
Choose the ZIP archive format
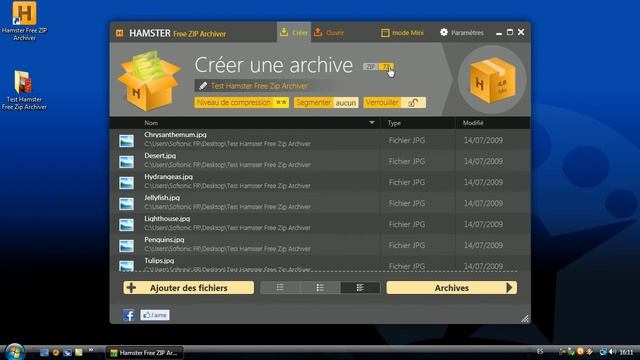coord(370,67)
